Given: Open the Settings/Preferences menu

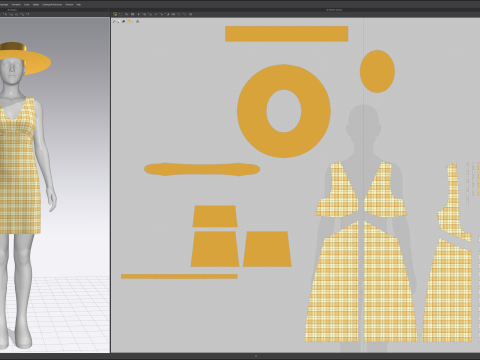Looking at the screenshot, I should tap(52, 5).
